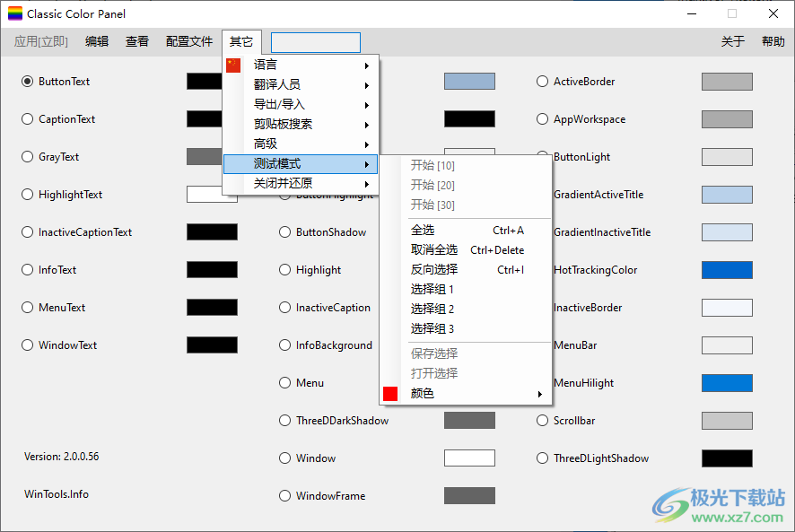
Task: Click the 关于 button
Action: 732,41
